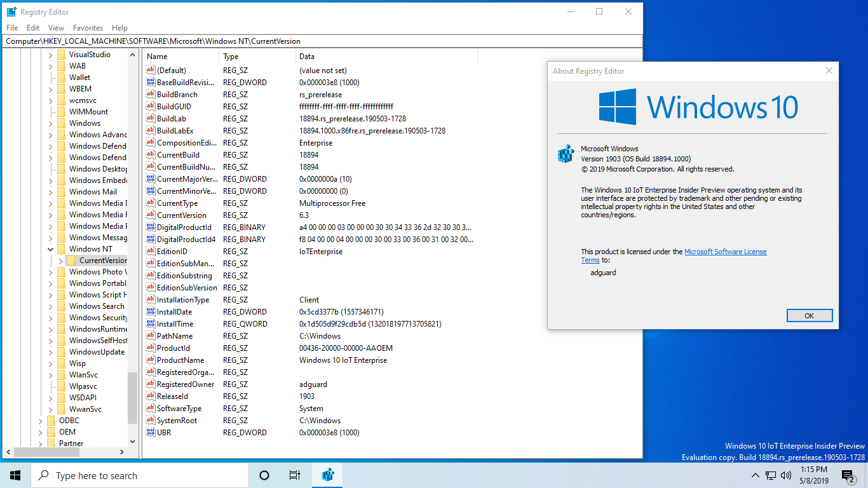The height and width of the screenshot is (488, 868).
Task: Click the CurrentMajorVersionNumber DWORD icon
Action: coord(151,179)
